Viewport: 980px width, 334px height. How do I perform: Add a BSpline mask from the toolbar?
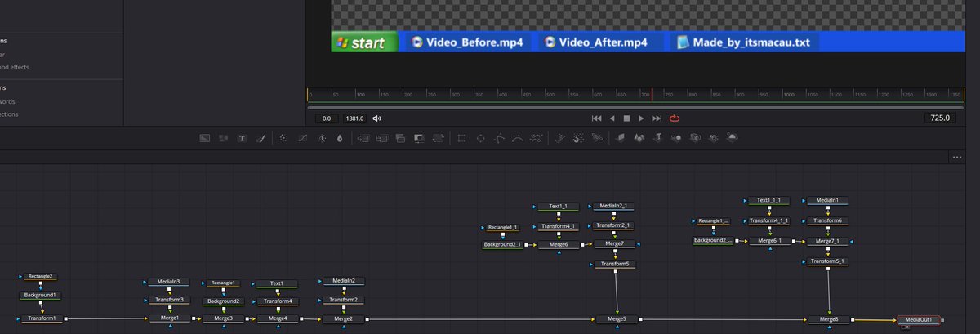pos(517,138)
